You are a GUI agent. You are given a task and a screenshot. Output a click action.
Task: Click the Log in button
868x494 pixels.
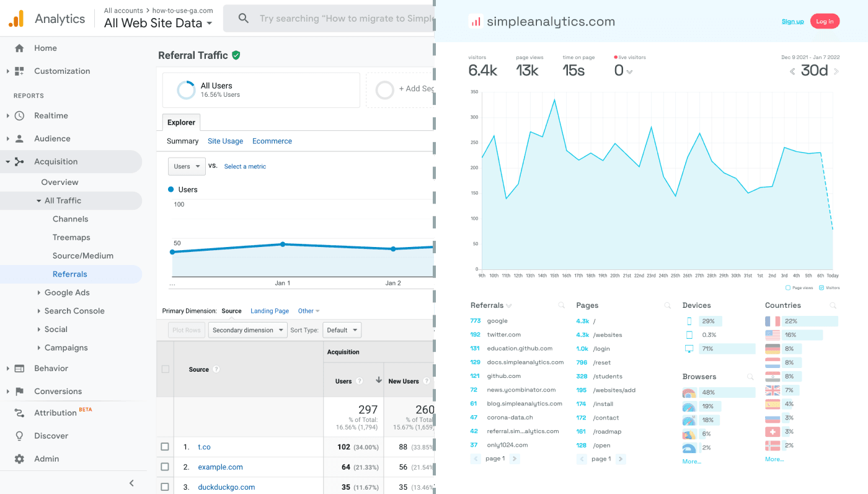825,20
